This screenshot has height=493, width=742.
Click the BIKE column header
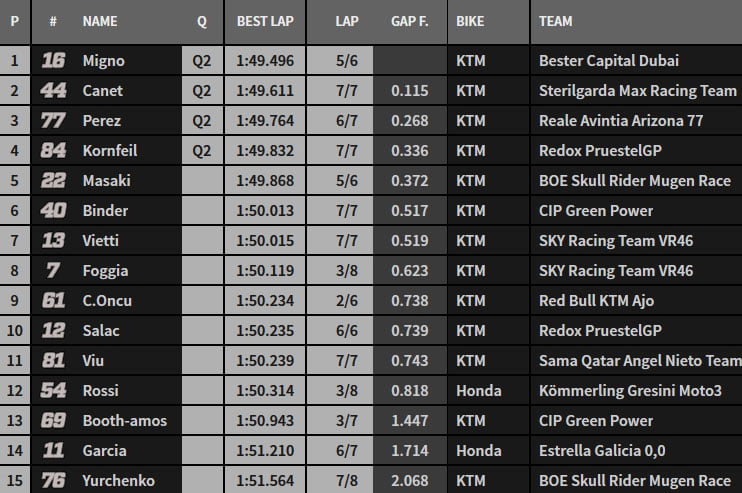coord(471,21)
